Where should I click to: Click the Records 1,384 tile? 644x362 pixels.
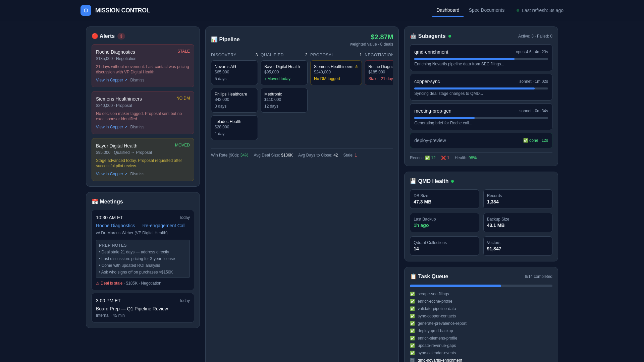518,199
